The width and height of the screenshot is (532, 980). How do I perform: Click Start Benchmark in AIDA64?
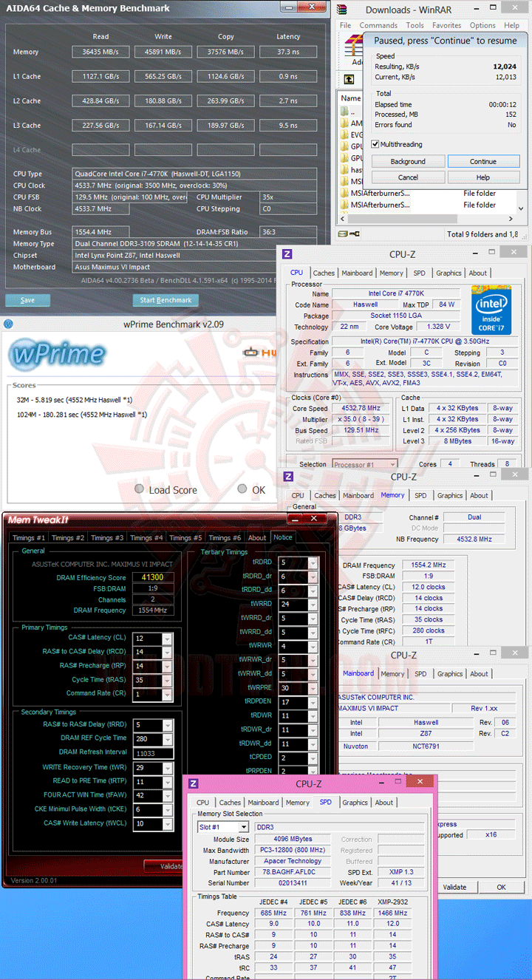click(166, 300)
